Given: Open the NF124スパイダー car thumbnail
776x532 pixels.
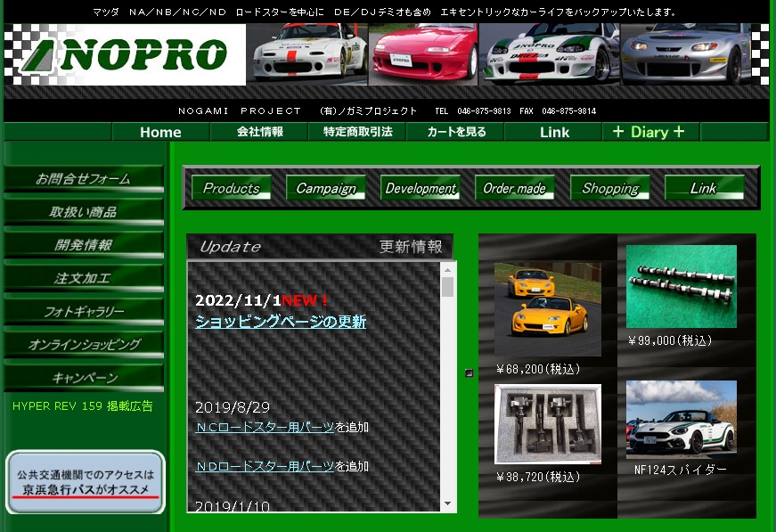Looking at the screenshot, I should [x=682, y=420].
